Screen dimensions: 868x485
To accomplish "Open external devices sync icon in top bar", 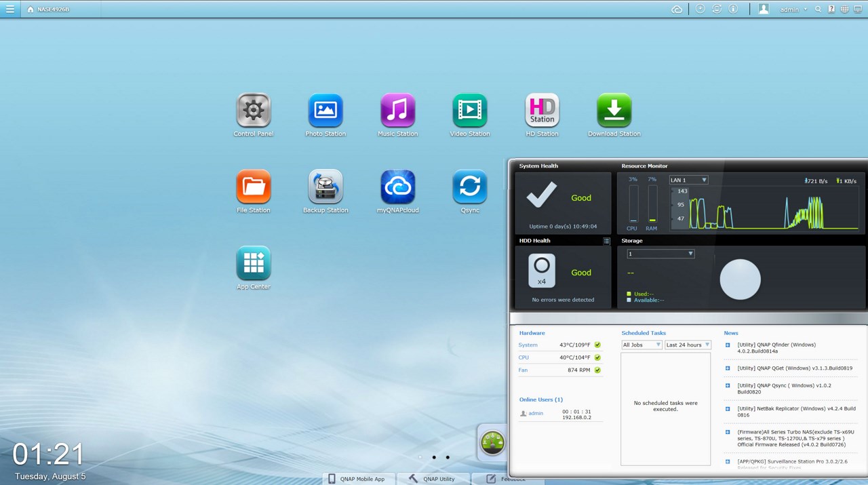I will (x=717, y=9).
